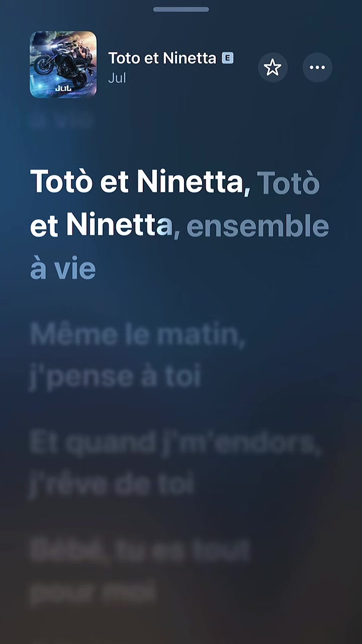Tap the faded previous lyric under the header
362x644 pixels.
click(x=62, y=121)
